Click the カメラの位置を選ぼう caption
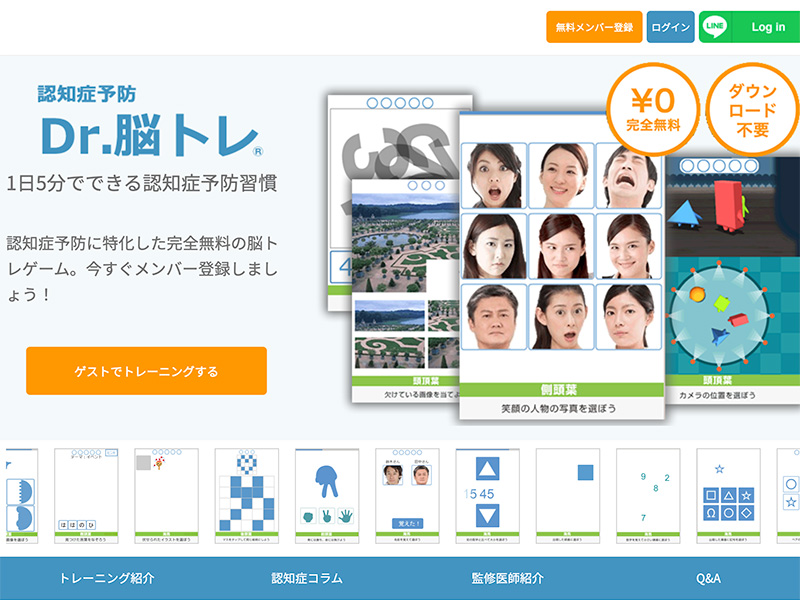 (717, 395)
